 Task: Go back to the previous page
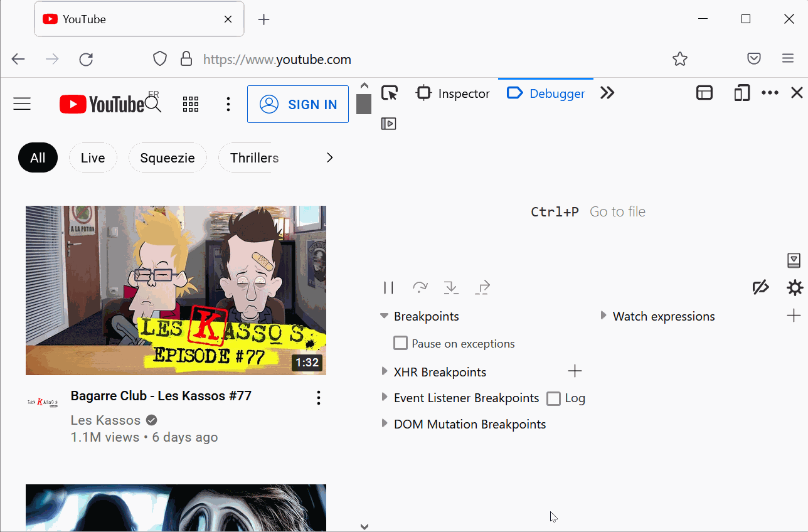[x=18, y=60]
